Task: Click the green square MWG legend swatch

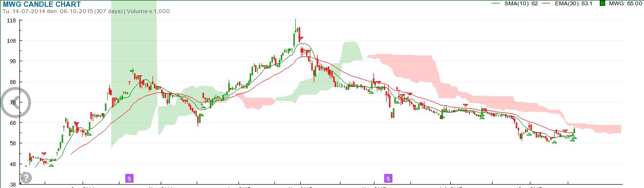Action: point(602,3)
